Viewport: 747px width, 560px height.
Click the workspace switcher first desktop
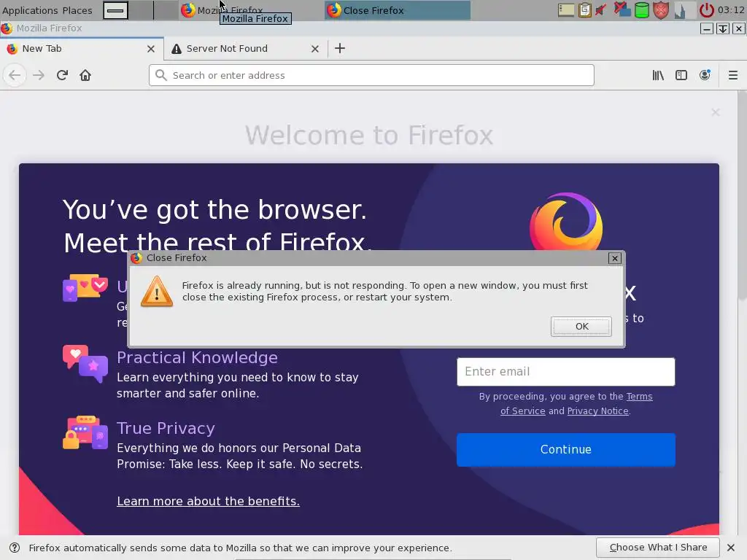116,10
